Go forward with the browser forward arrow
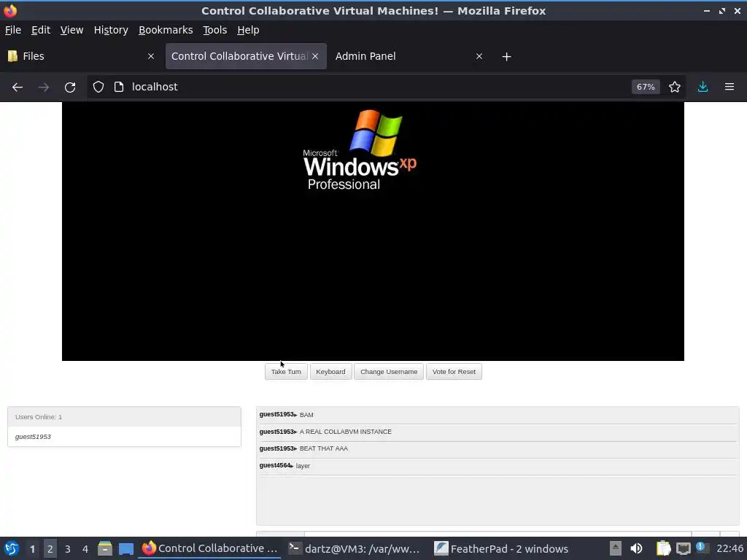Image resolution: width=747 pixels, height=560 pixels. click(x=43, y=87)
